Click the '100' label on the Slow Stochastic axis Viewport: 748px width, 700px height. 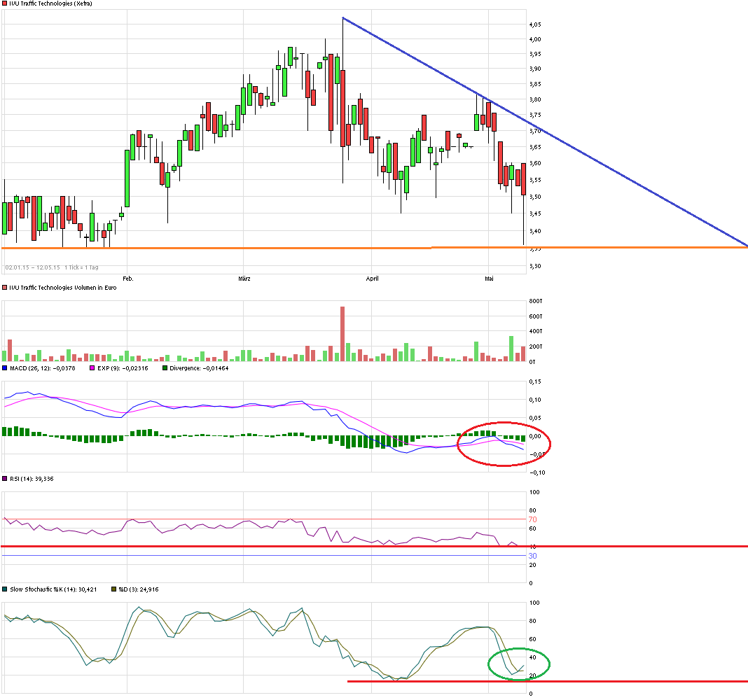[x=534, y=603]
